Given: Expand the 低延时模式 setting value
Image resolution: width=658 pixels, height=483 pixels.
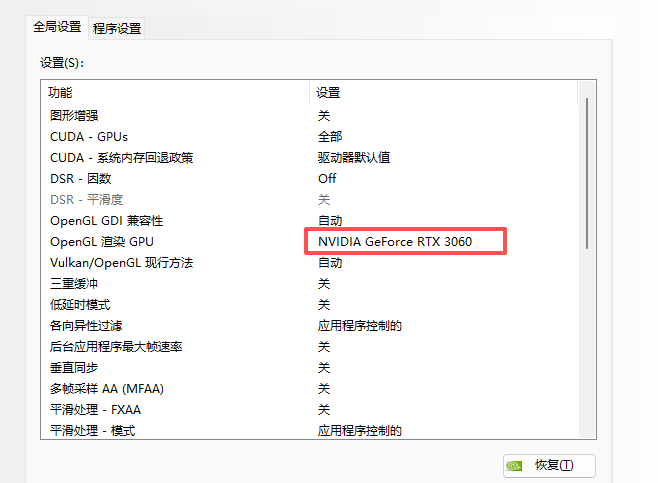Looking at the screenshot, I should (324, 304).
